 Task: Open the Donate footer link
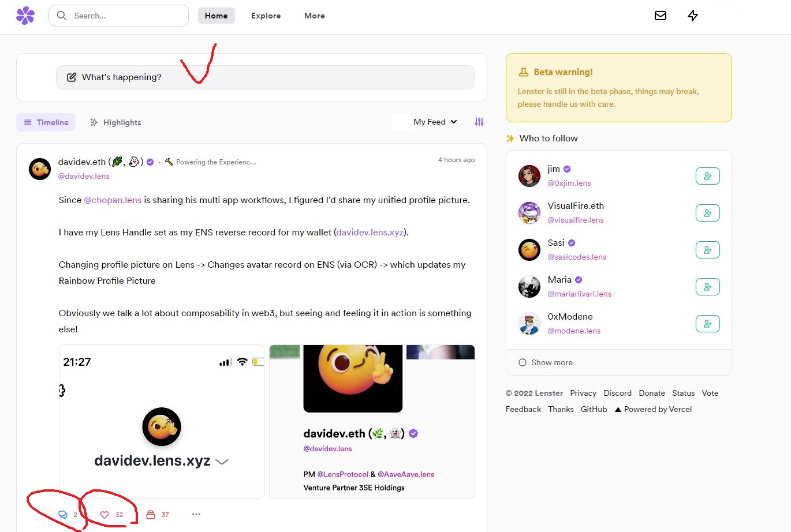tap(652, 394)
